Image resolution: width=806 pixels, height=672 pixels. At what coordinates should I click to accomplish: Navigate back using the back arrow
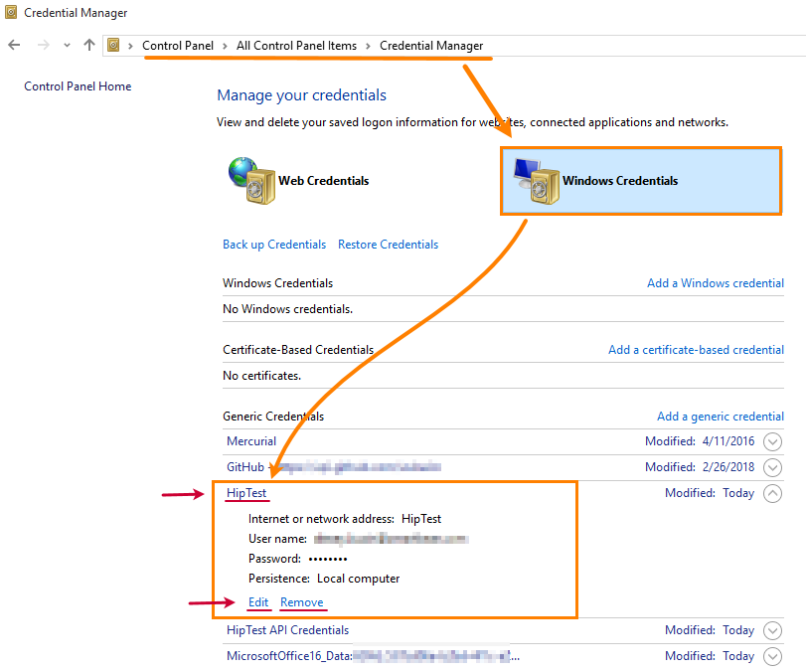(x=14, y=45)
